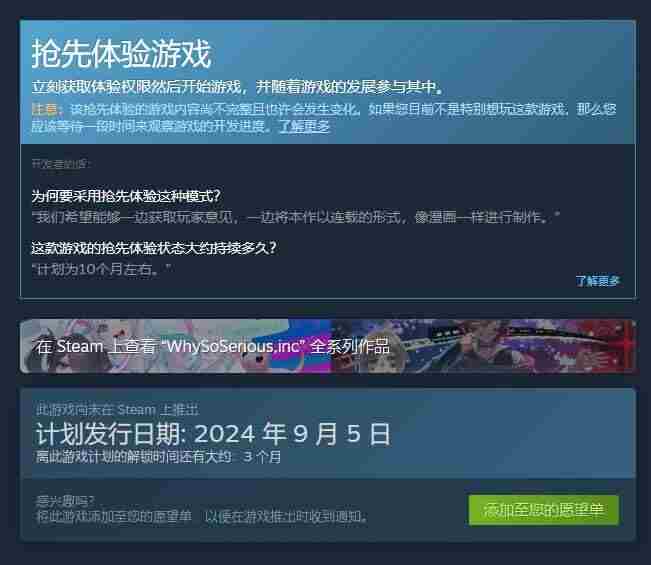Select question 为何要采用抢先体验这种模式?
This screenshot has width=651, height=565.
tap(126, 196)
